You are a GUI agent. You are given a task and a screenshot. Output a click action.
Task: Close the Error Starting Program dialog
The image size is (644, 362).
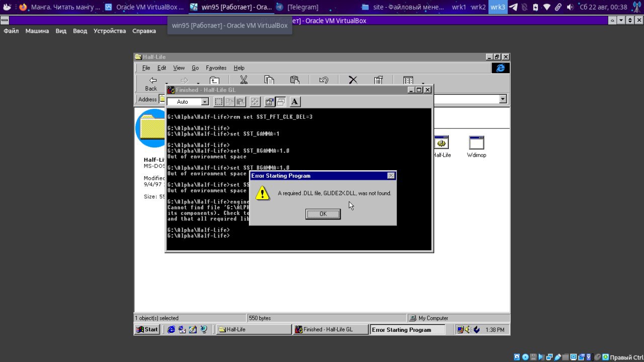pyautogui.click(x=391, y=176)
